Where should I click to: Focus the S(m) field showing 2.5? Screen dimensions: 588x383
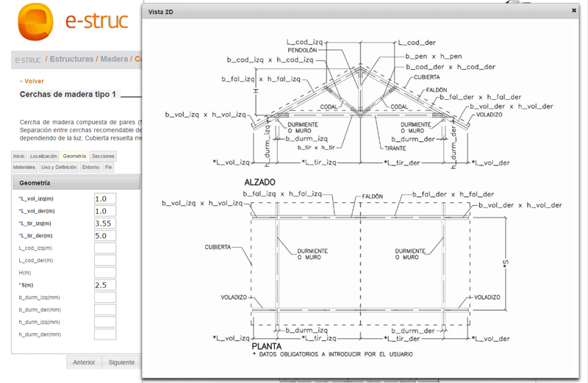105,285
